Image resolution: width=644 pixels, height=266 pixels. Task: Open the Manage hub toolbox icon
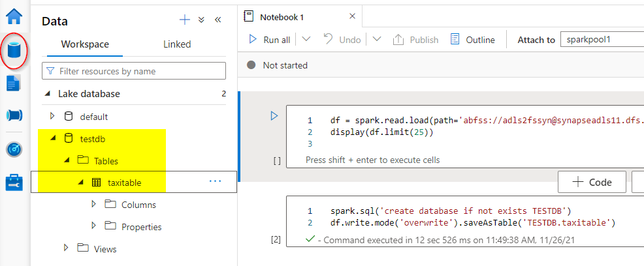14,183
